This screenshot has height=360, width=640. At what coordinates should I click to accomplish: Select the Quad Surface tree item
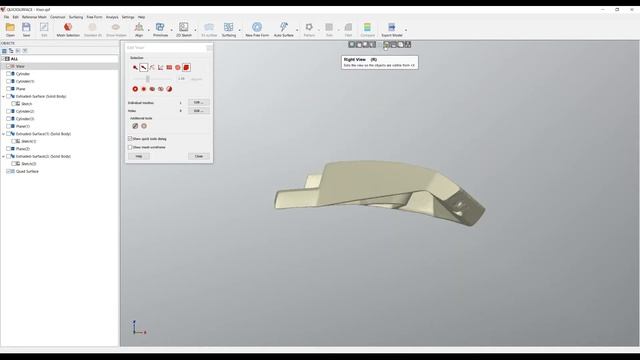27,171
